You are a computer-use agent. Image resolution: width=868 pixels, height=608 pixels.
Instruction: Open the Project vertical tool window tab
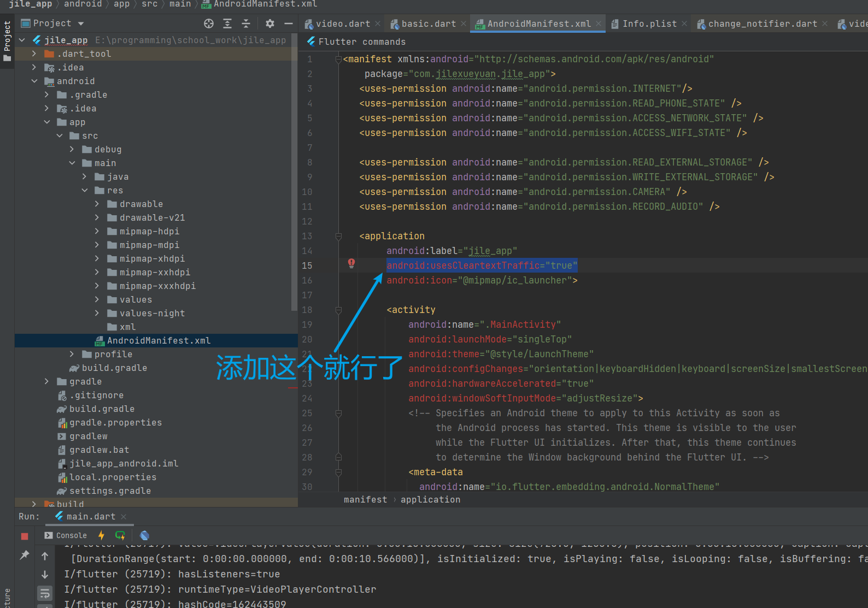click(7, 42)
